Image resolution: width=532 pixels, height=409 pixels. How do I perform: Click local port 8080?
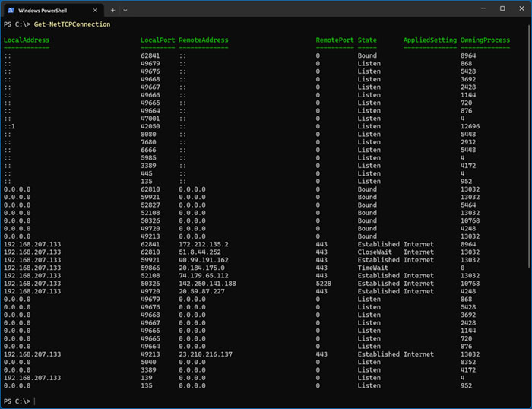[148, 134]
